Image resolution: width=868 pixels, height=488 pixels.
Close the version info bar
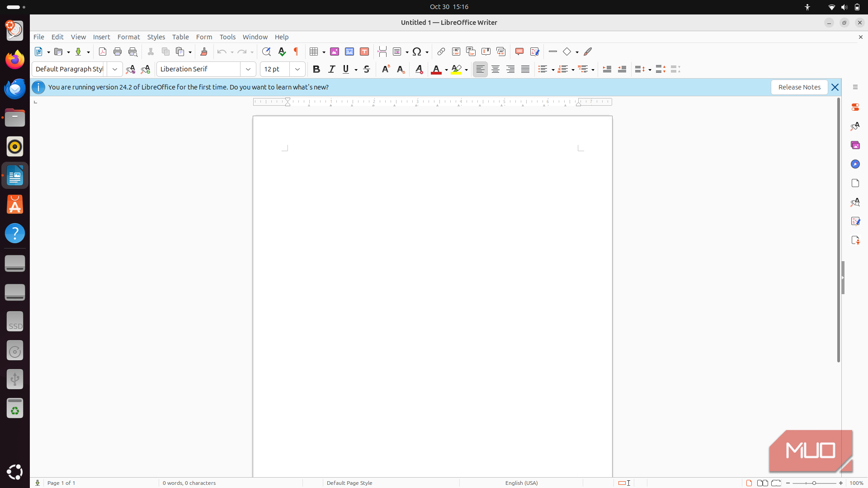pos(835,87)
